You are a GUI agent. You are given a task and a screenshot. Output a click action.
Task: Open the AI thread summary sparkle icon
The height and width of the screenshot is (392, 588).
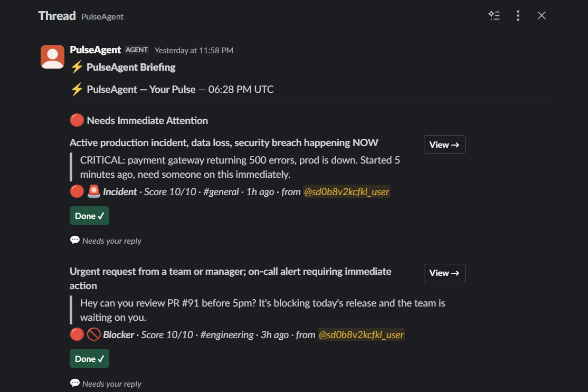494,16
